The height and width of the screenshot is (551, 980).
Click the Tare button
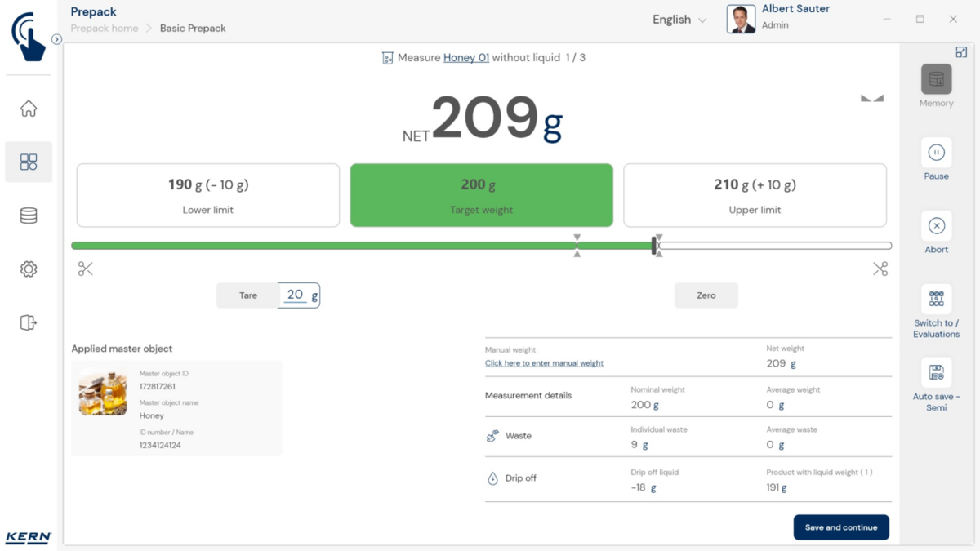[x=248, y=295]
